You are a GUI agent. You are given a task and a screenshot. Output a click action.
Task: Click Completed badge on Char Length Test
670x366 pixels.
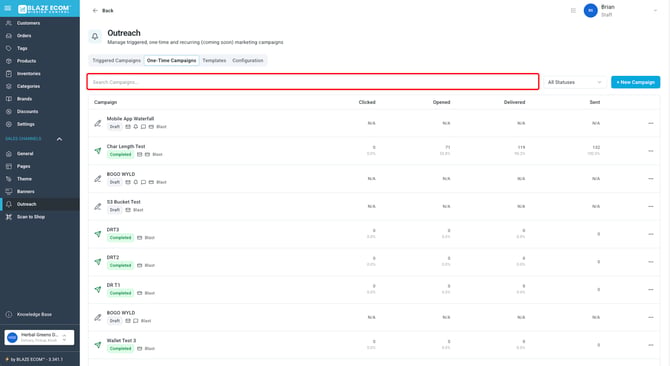(x=120, y=155)
